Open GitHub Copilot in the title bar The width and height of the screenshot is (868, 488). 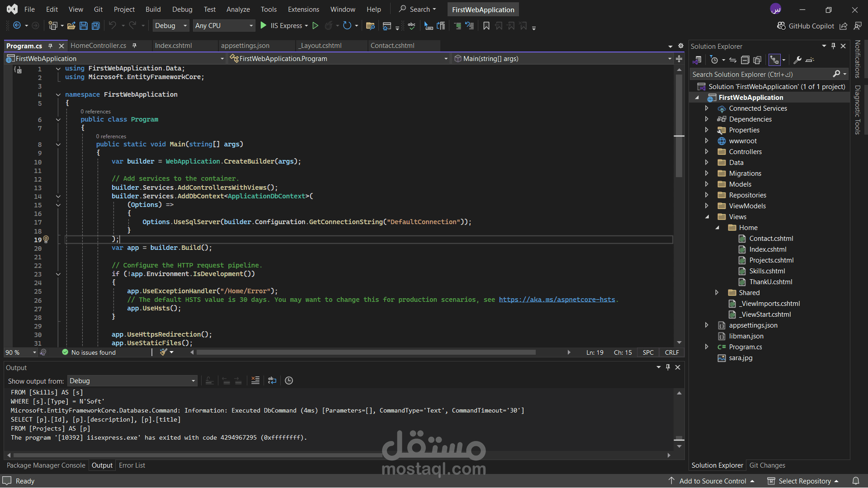pos(806,26)
